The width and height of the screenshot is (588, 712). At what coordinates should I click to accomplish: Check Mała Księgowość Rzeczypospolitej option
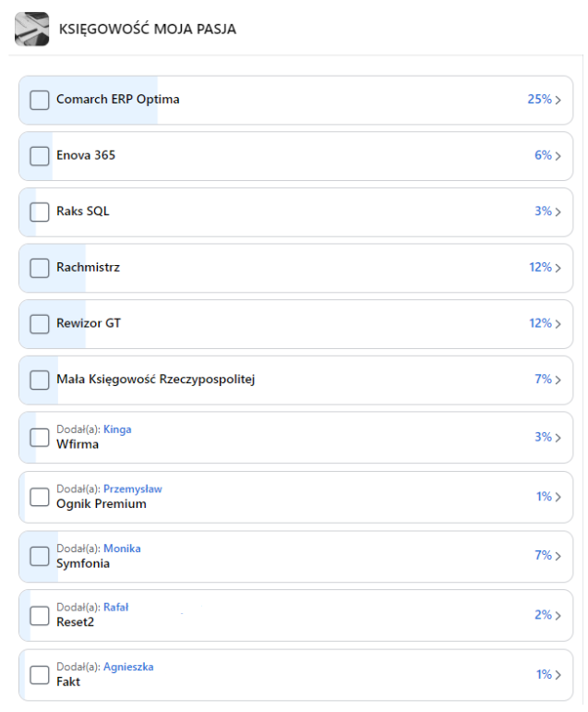[40, 380]
